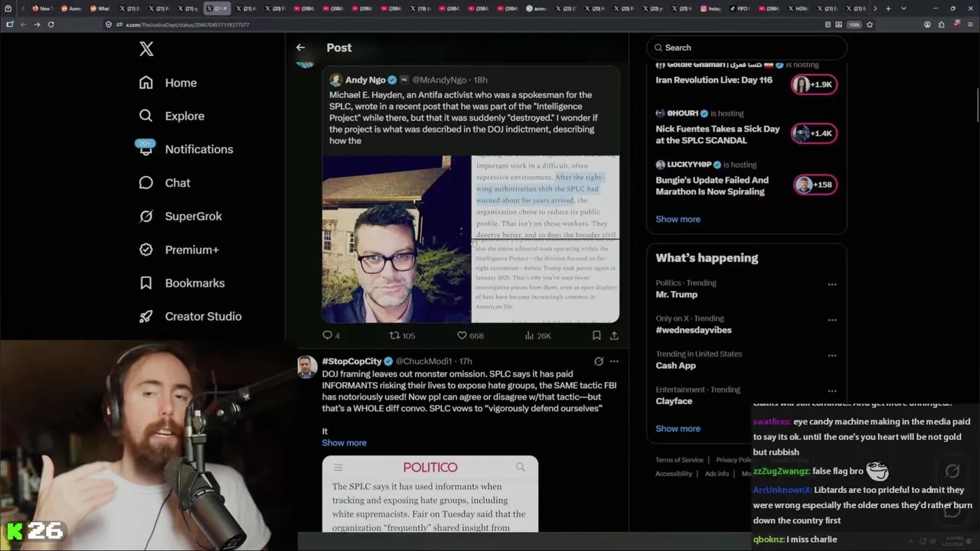Click the Grok icon on ChuckModi1's post

click(599, 361)
